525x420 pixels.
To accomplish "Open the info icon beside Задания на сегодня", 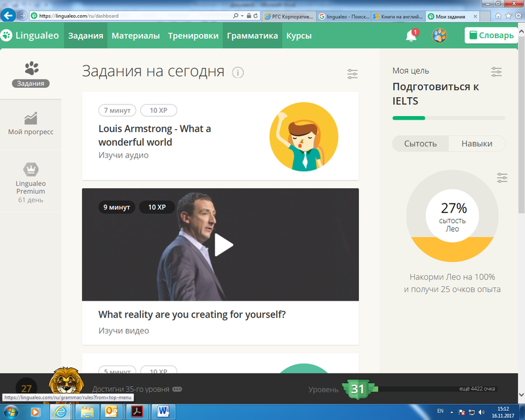I will point(238,72).
